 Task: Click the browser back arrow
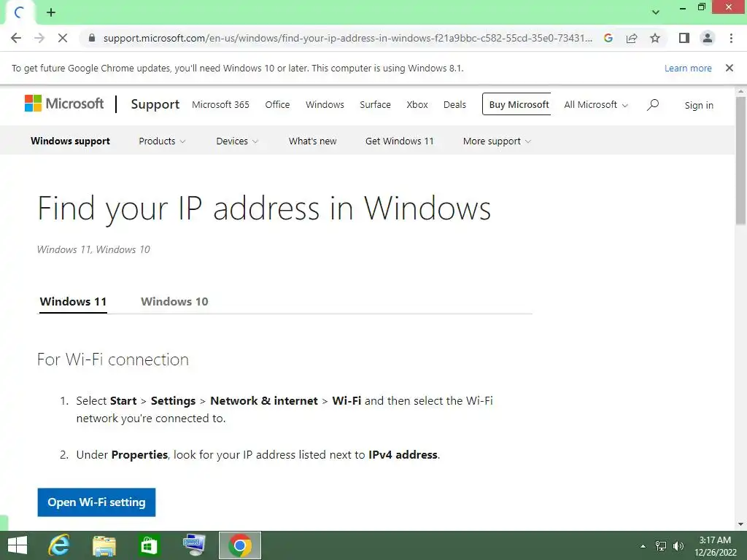[16, 38]
